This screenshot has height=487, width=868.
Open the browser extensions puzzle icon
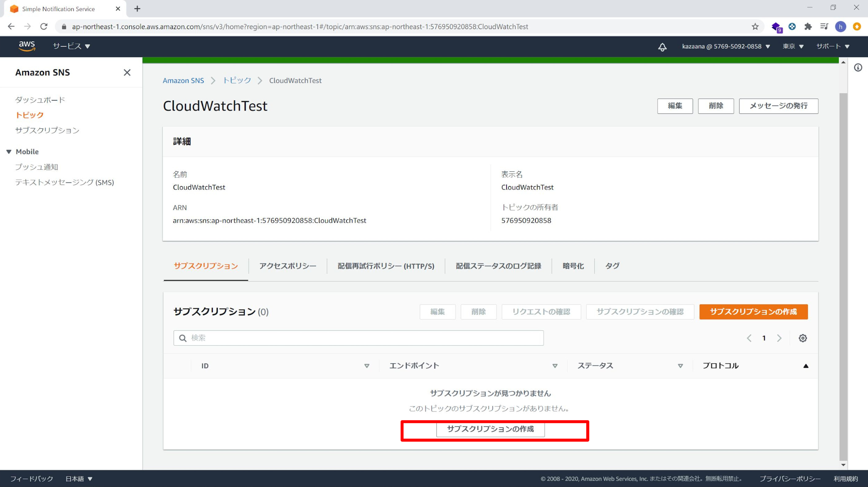pyautogui.click(x=808, y=27)
